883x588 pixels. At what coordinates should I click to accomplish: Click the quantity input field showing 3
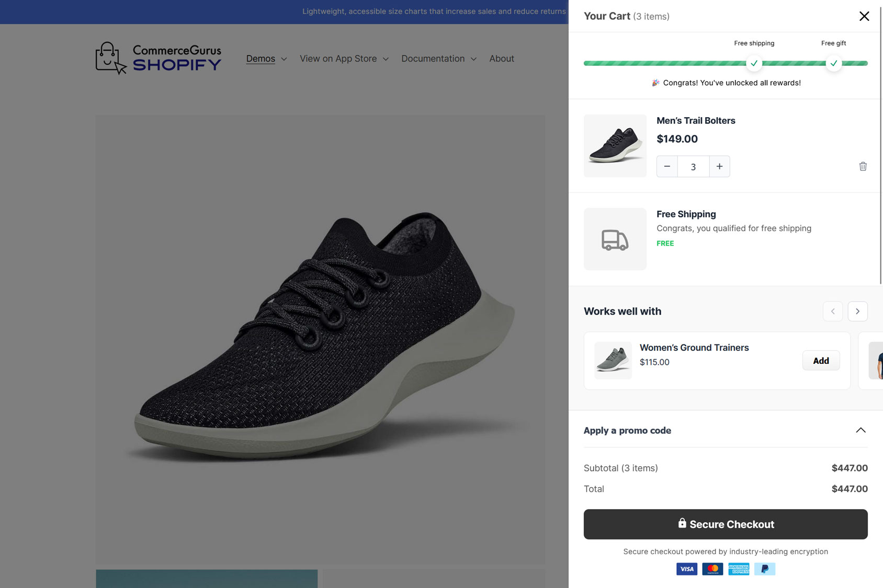tap(693, 167)
